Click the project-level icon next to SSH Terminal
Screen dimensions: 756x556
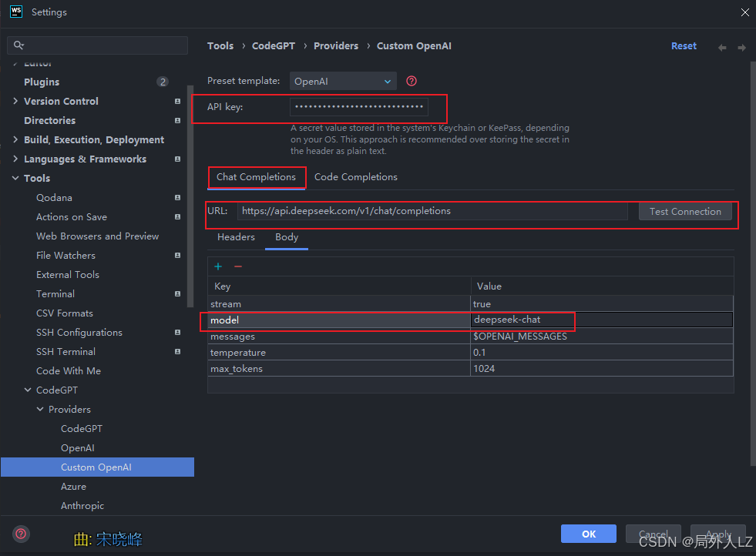tap(177, 352)
